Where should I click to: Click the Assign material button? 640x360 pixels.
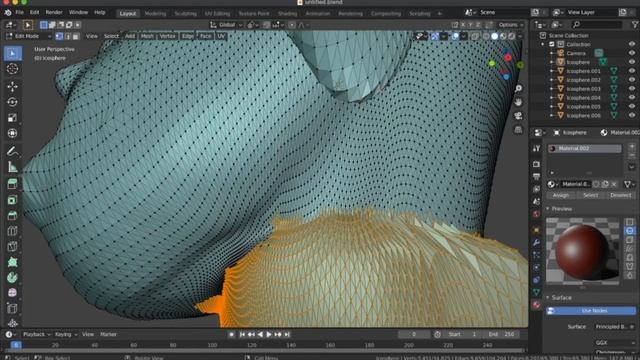pyautogui.click(x=561, y=196)
